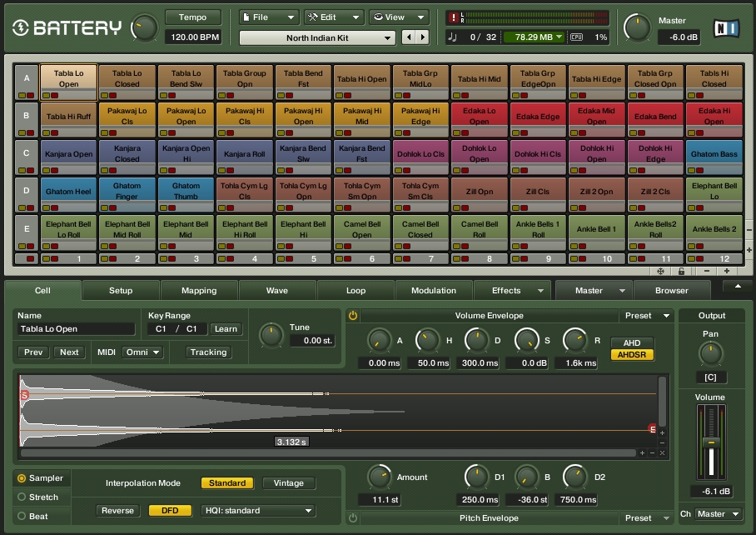Switch to the Mapping tab
This screenshot has height=535, width=756.
199,290
